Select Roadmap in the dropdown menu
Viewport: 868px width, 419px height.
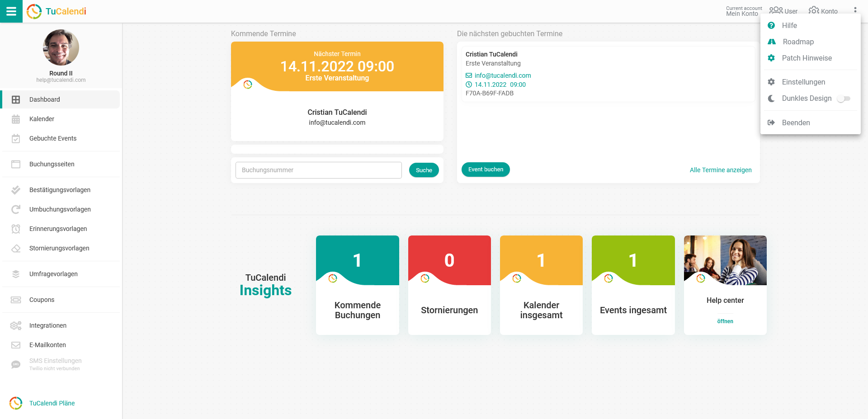click(x=810, y=42)
